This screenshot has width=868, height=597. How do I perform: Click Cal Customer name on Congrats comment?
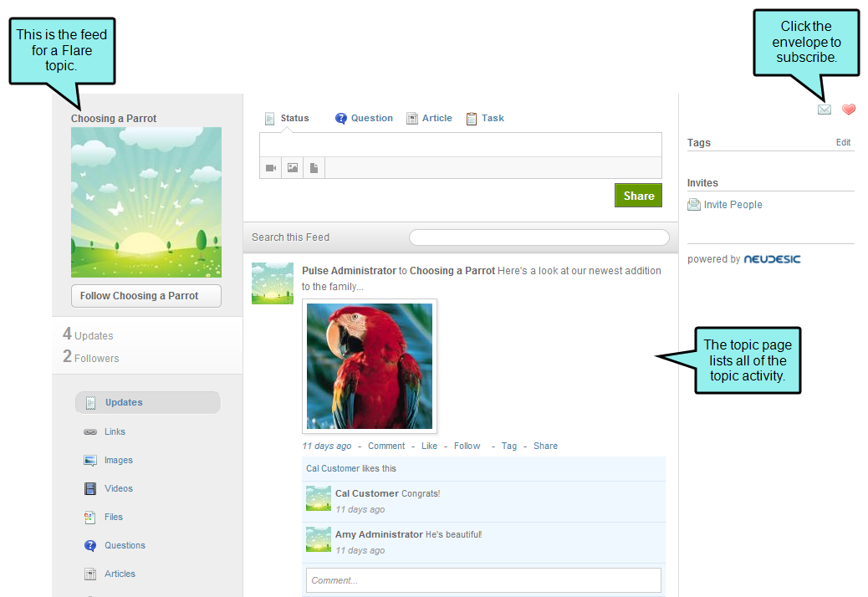[367, 493]
